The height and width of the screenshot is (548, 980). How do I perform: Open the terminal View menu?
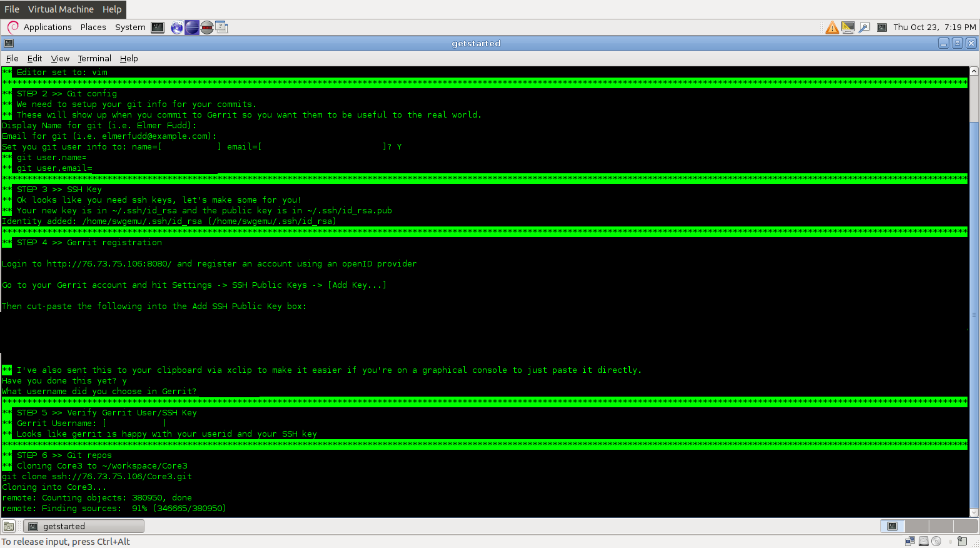point(60,58)
